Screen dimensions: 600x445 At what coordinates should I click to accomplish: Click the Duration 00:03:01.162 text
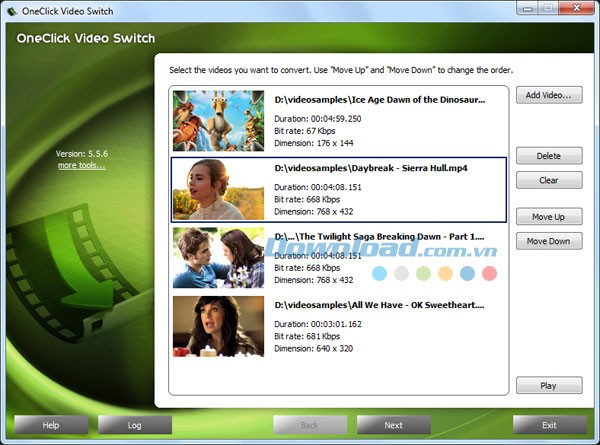click(318, 324)
